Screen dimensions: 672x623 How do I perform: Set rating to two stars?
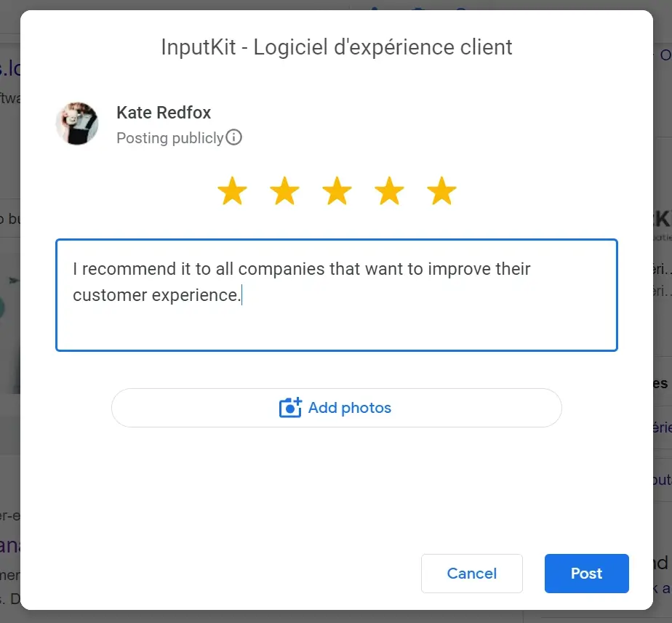click(284, 191)
